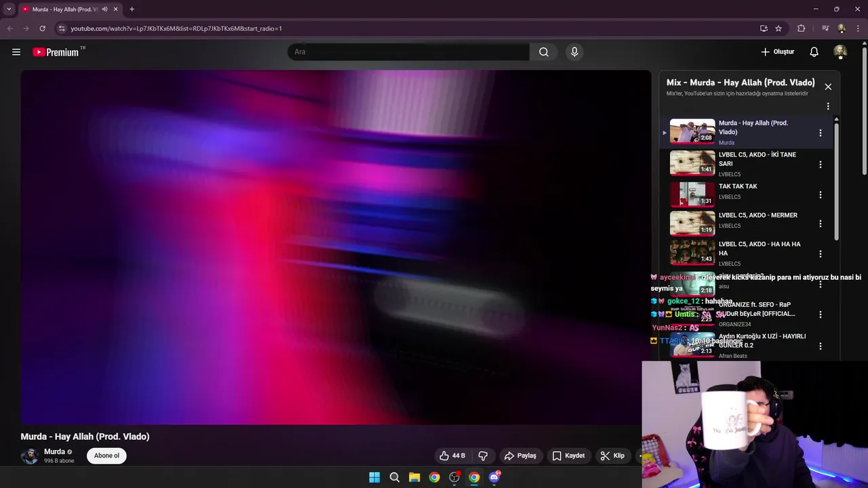Focus the Ara search field
Viewport: 868px width, 488px height.
(409, 52)
